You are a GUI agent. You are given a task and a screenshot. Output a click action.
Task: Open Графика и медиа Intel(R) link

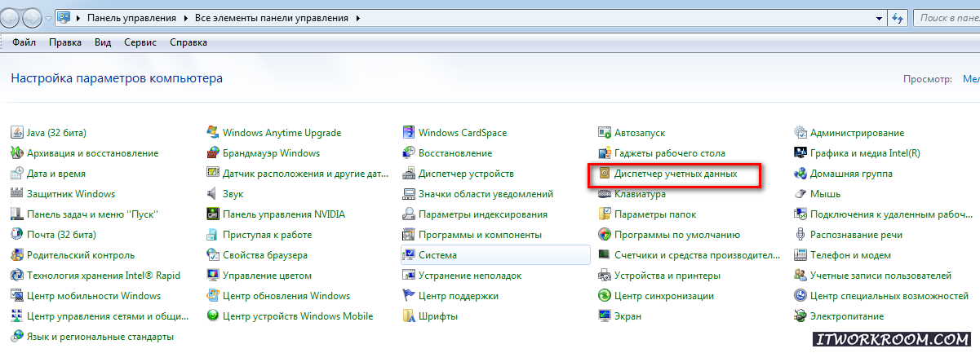[x=865, y=153]
